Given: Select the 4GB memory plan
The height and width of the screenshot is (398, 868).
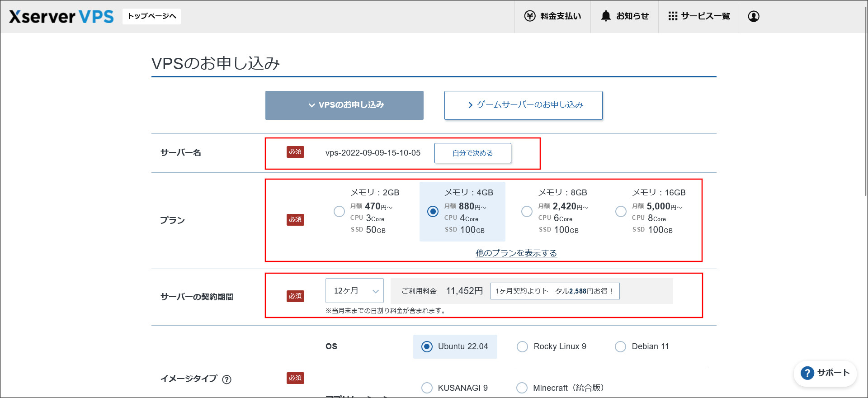Looking at the screenshot, I should pos(433,211).
